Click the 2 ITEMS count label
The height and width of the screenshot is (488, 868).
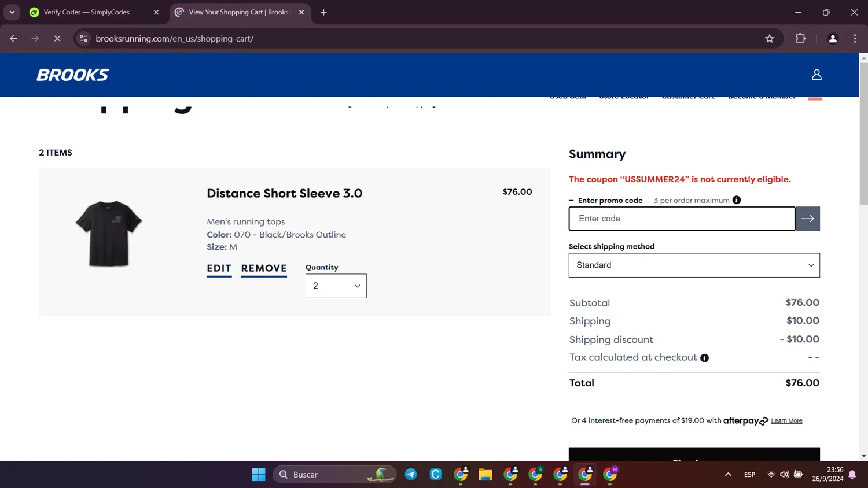point(56,153)
